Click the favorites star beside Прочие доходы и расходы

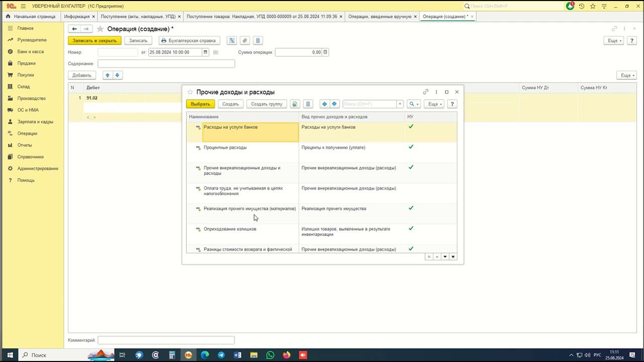coord(190,92)
